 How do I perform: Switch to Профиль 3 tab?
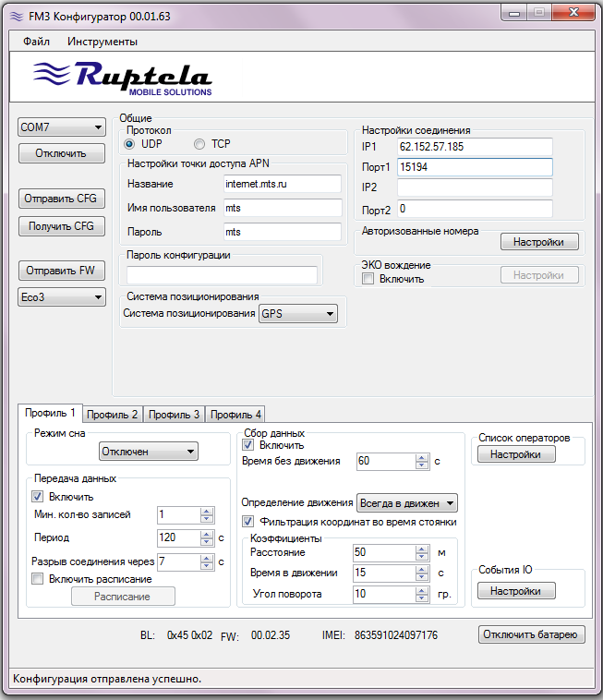coord(175,415)
